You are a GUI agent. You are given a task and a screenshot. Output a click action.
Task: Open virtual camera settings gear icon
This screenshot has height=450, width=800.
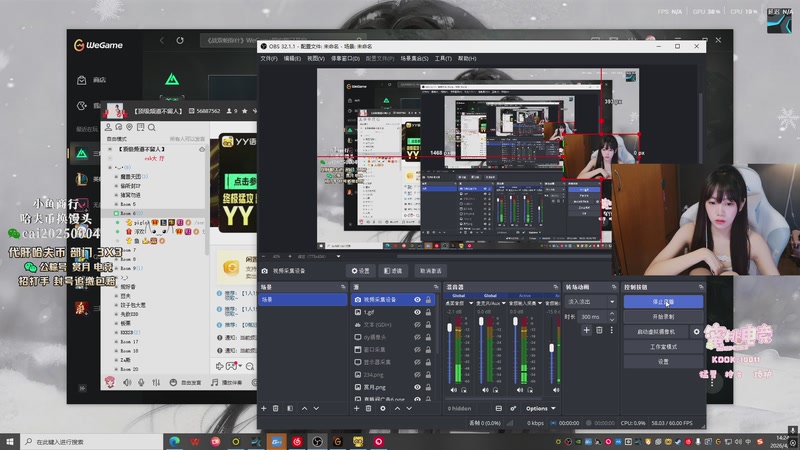(696, 332)
